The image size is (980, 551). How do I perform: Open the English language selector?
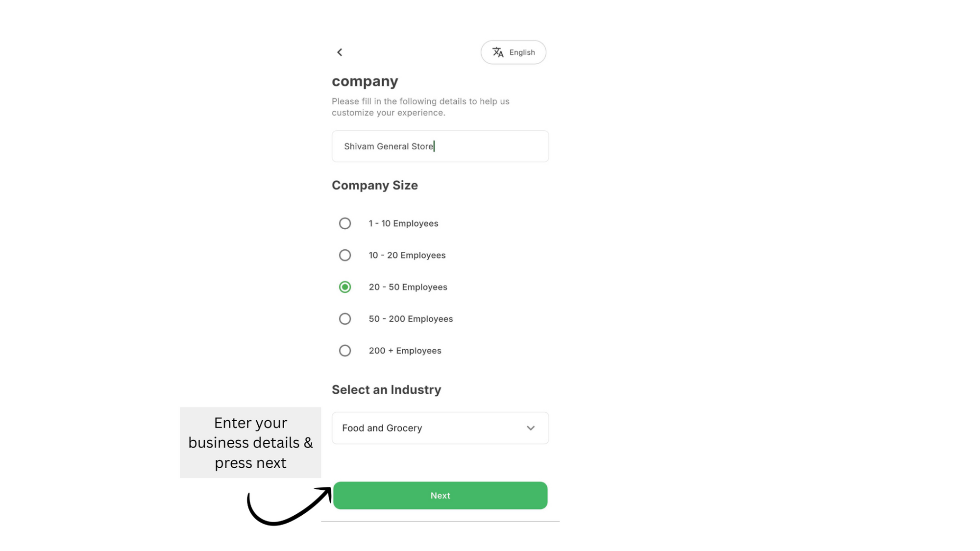(x=513, y=52)
